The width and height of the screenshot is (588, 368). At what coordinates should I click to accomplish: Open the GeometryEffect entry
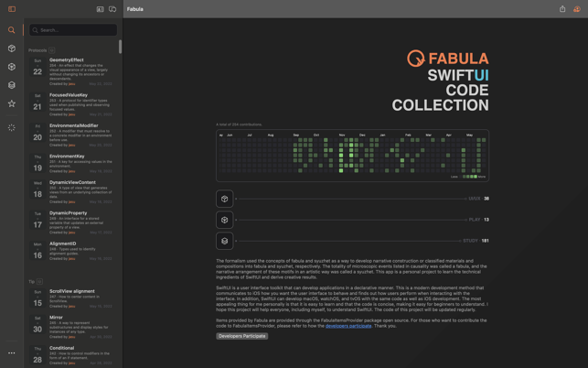click(x=71, y=71)
